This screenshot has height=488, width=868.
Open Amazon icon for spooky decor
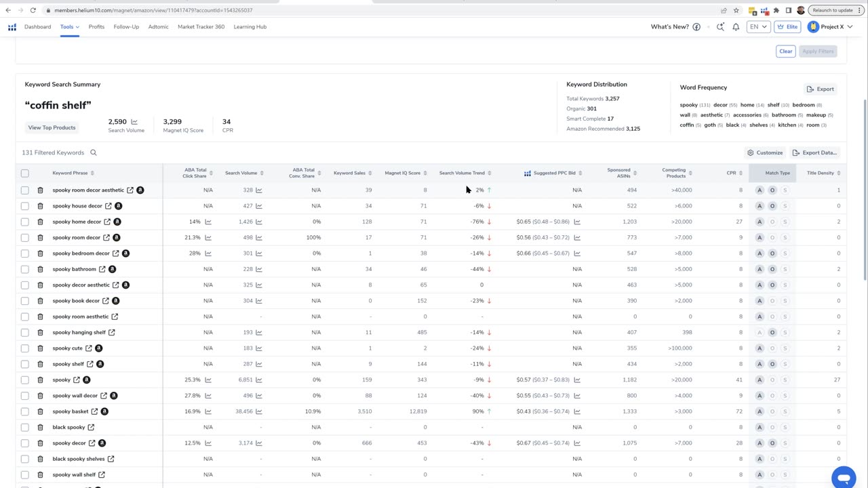102,443
